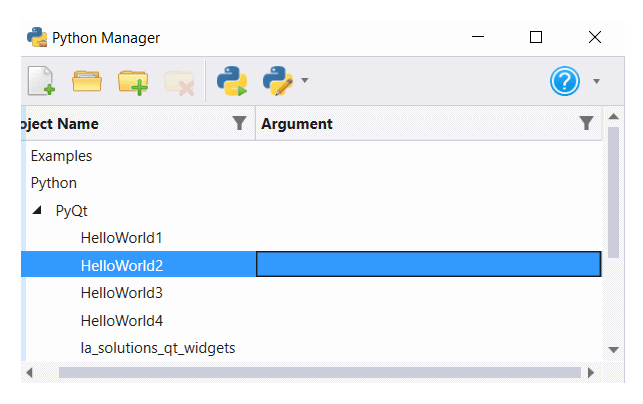This screenshot has width=643, height=404.
Task: Create a new Python script file
Action: point(41,81)
